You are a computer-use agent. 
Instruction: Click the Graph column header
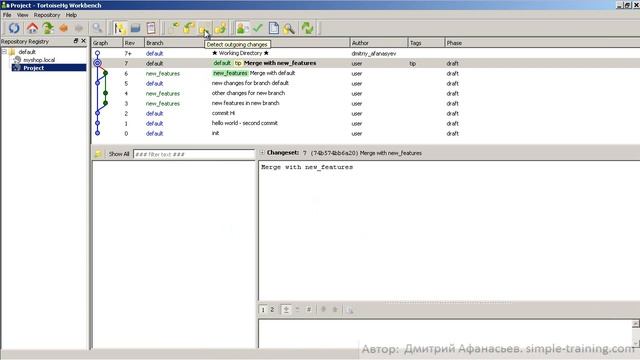(x=107, y=43)
